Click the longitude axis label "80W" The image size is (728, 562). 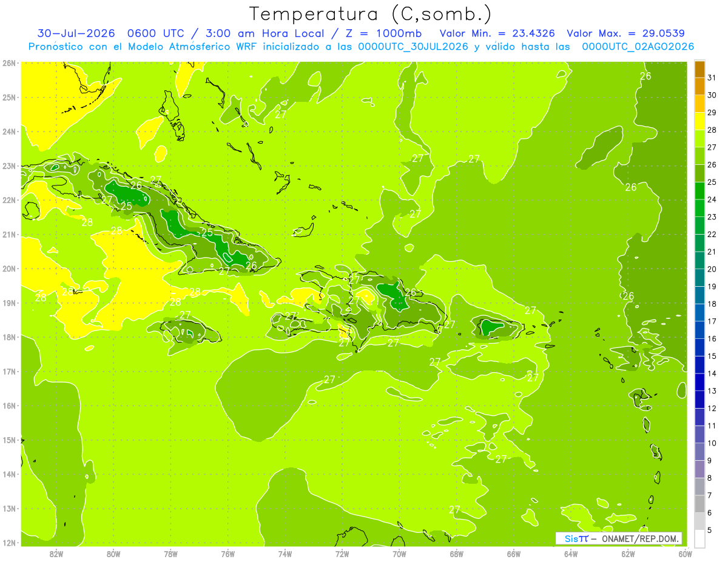113,554
